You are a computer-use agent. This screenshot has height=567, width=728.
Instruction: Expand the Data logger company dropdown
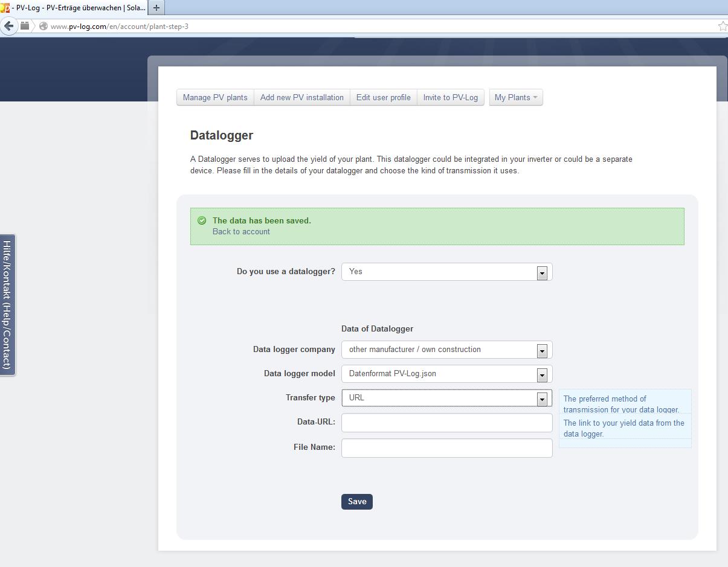(x=446, y=350)
